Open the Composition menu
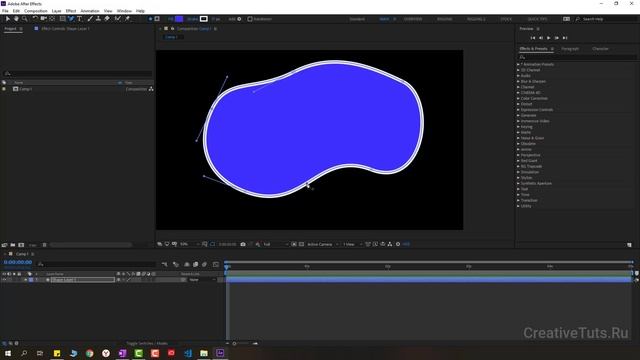 click(36, 11)
